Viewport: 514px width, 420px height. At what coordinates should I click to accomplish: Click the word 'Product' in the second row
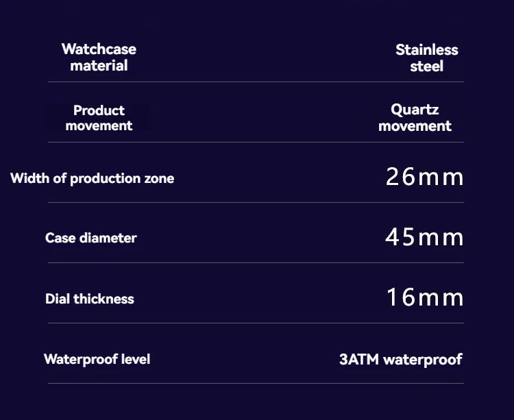[99, 110]
